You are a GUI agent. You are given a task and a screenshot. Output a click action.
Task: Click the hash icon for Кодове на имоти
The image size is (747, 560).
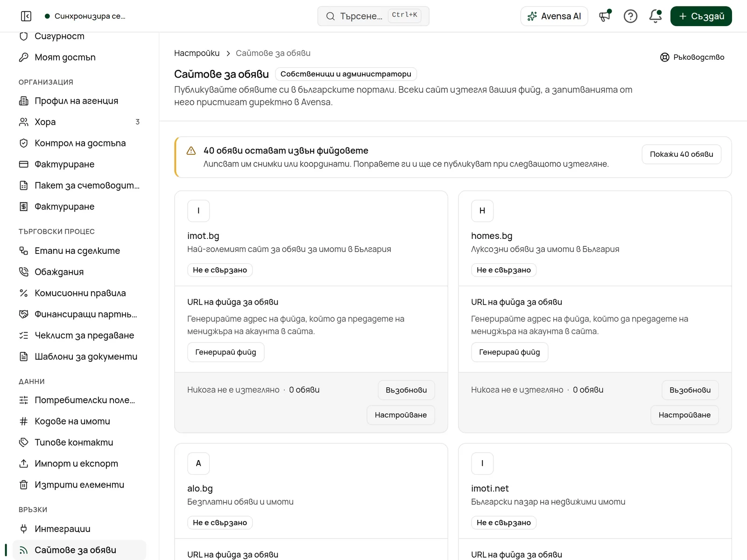pyautogui.click(x=24, y=421)
